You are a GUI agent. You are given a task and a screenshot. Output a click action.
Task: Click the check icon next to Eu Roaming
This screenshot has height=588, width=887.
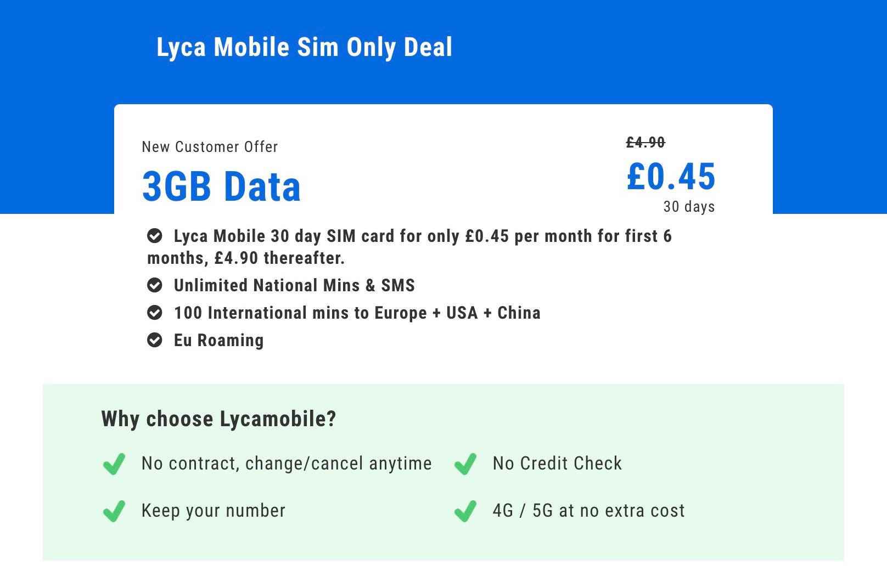155,340
